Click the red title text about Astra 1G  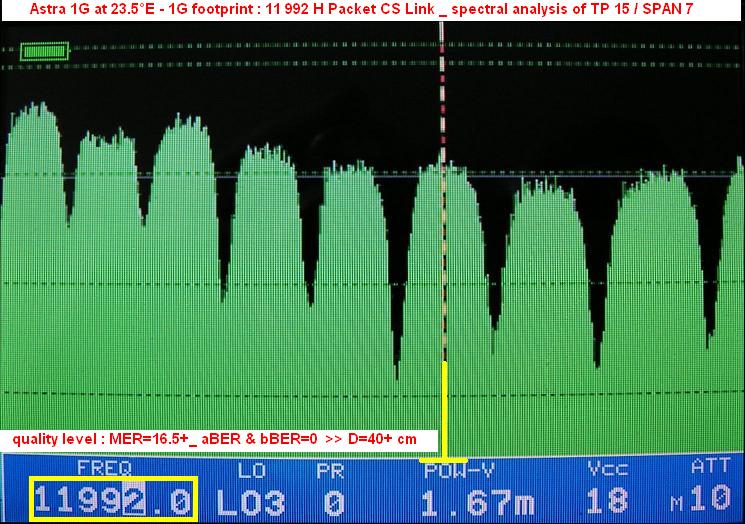pyautogui.click(x=372, y=8)
